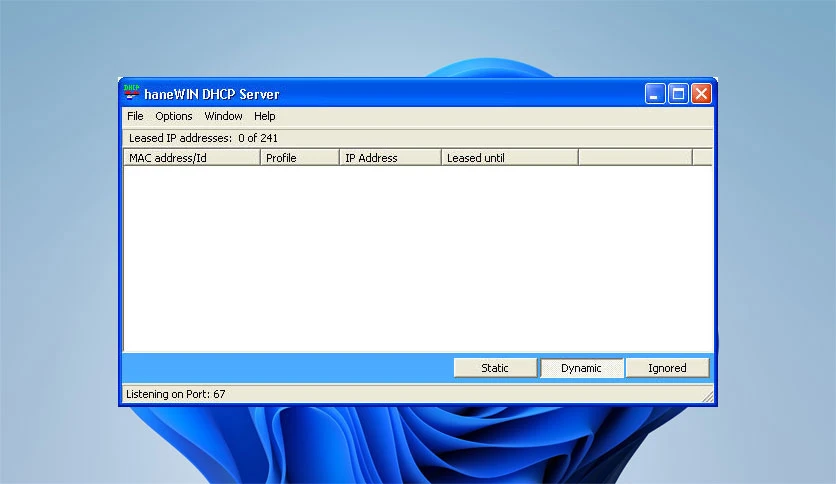Open the File menu
Screen dimensions: 836x484
coord(135,116)
